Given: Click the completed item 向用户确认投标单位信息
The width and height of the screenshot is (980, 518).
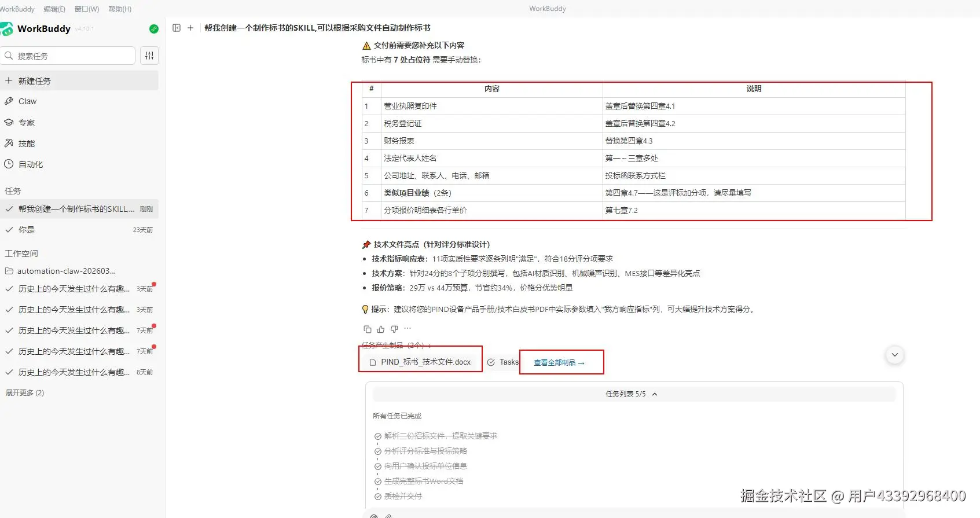Looking at the screenshot, I should coord(425,466).
